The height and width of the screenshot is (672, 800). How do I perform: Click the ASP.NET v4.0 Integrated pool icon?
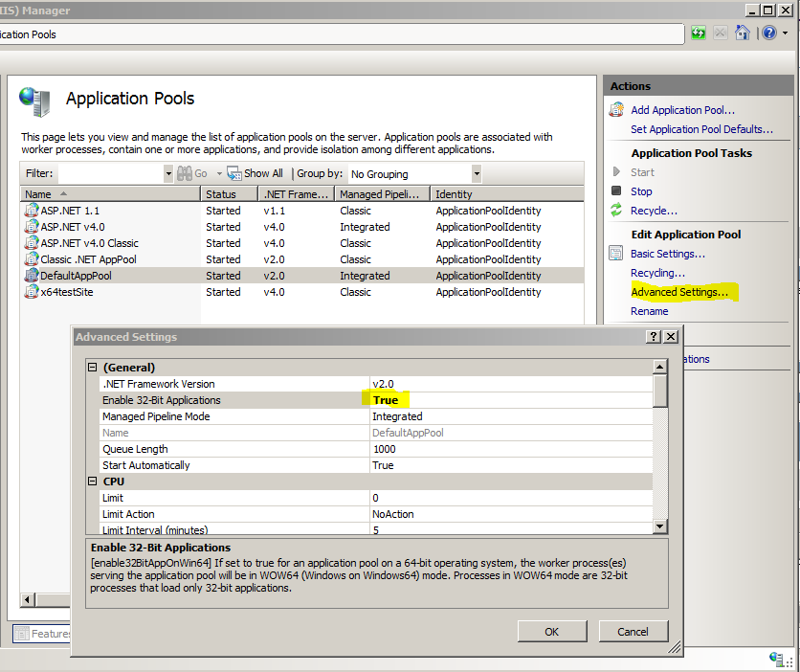pos(32,227)
